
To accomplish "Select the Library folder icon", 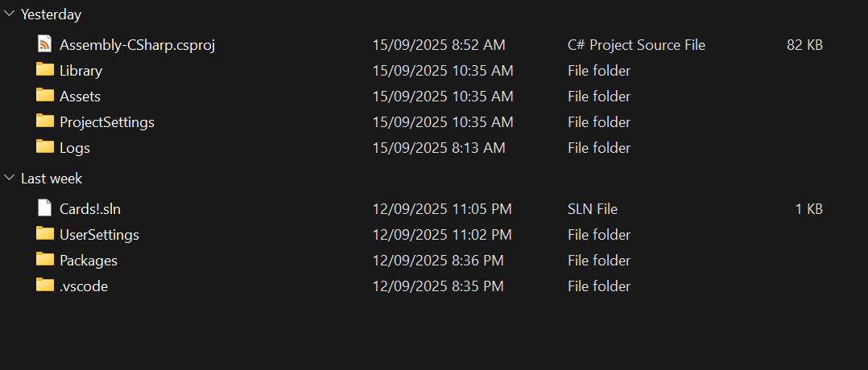I will pos(45,70).
